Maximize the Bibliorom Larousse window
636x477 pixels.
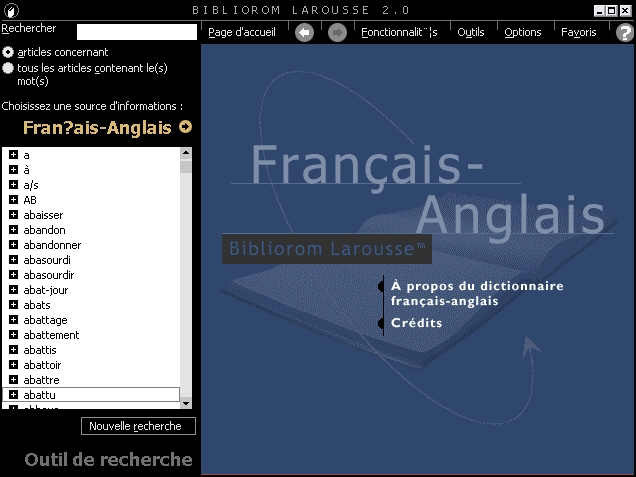pyautogui.click(x=612, y=11)
